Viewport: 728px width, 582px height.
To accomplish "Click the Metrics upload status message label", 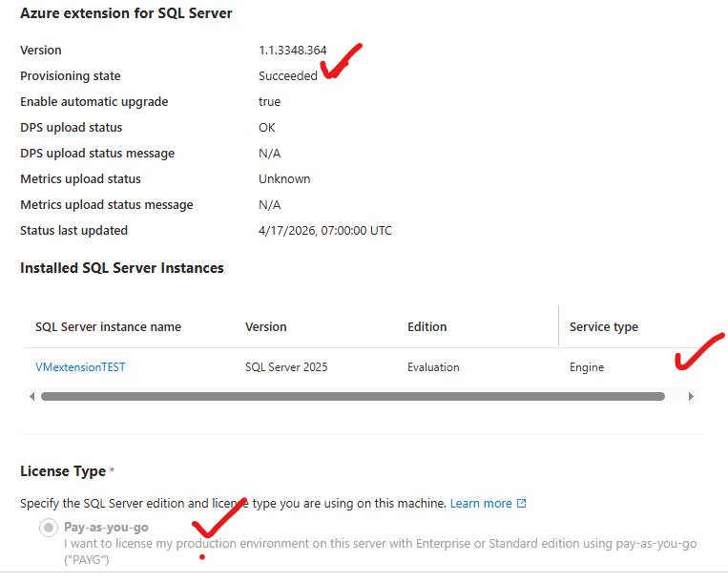I will pyautogui.click(x=107, y=205).
